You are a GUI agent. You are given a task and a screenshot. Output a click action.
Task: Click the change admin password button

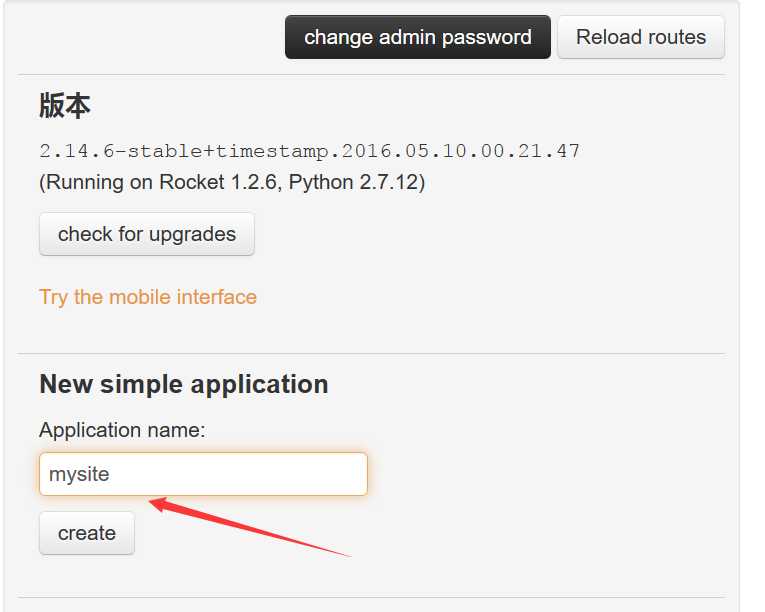[x=418, y=37]
